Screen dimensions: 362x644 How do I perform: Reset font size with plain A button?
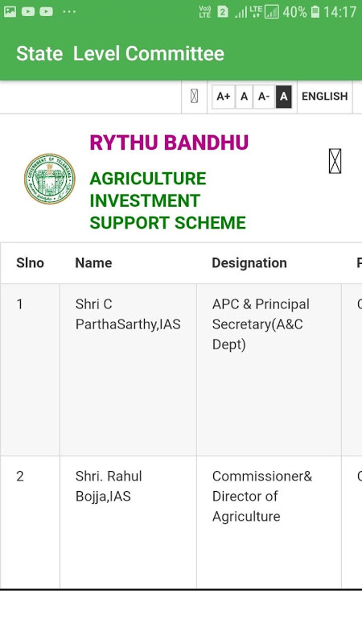coord(244,96)
